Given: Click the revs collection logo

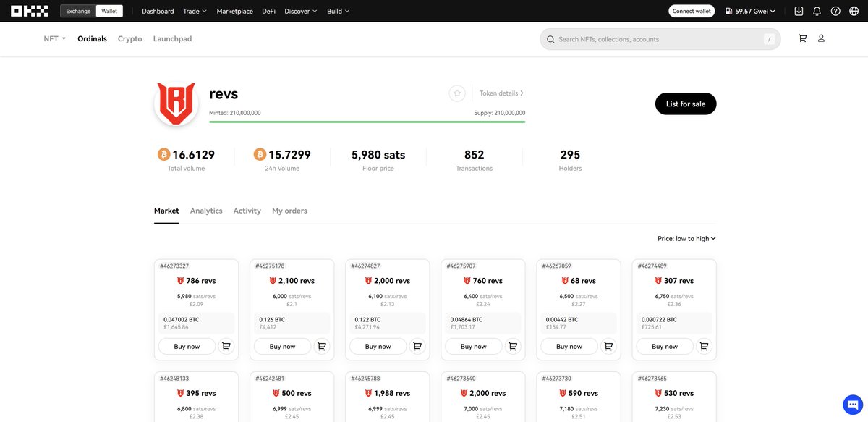Looking at the screenshot, I should (176, 103).
